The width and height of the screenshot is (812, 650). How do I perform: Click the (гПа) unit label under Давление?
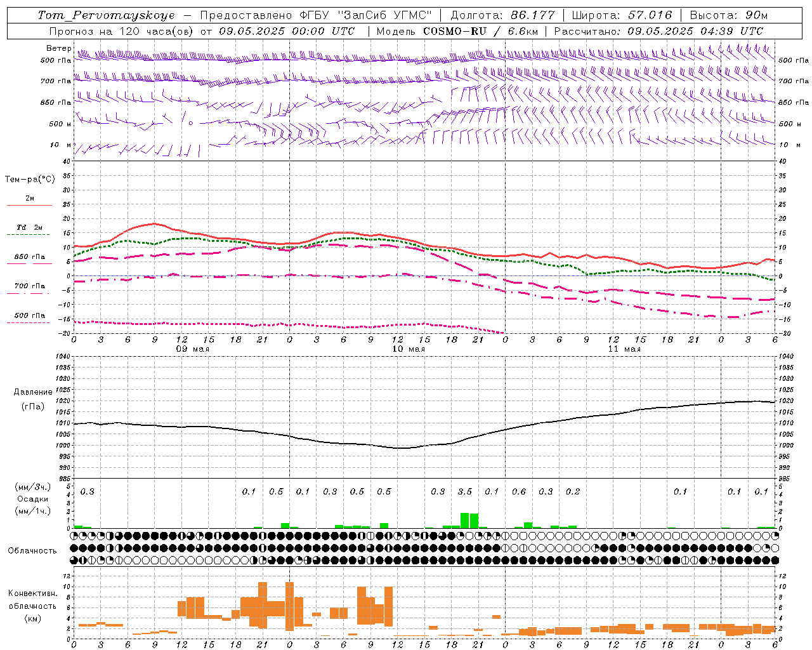[33, 407]
